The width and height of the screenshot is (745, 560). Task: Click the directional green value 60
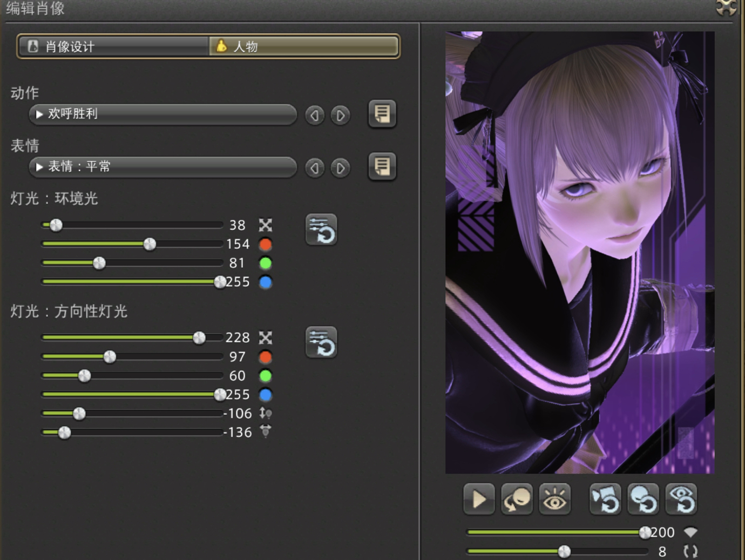point(238,376)
